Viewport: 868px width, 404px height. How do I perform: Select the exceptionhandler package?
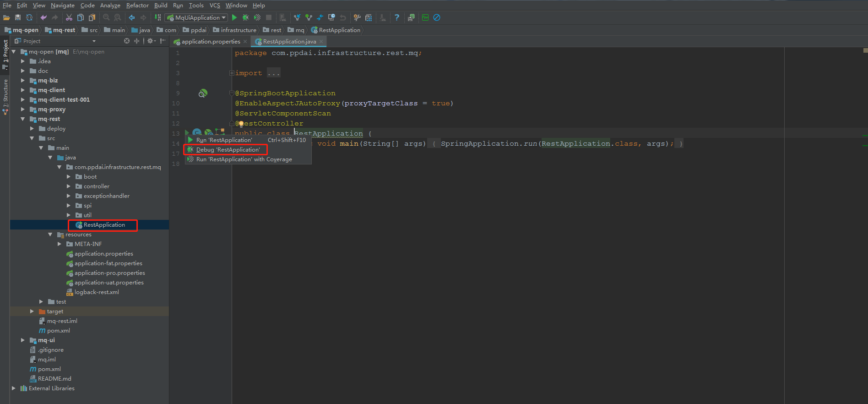[x=102, y=196]
